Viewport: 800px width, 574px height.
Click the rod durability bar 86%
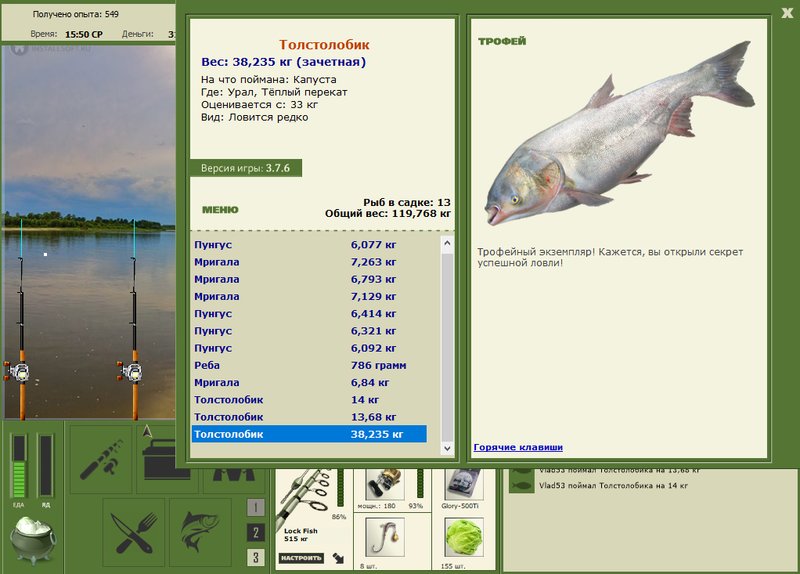coord(340,489)
